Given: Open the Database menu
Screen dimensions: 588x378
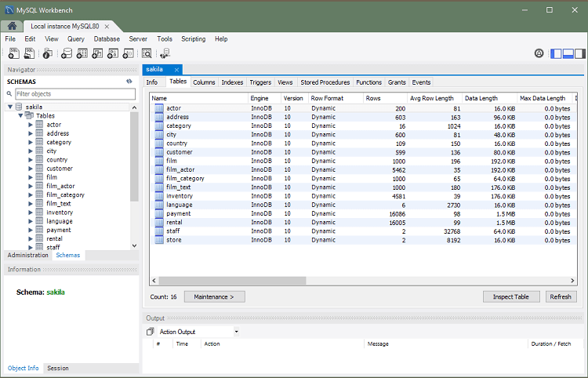Looking at the screenshot, I should pos(107,38).
